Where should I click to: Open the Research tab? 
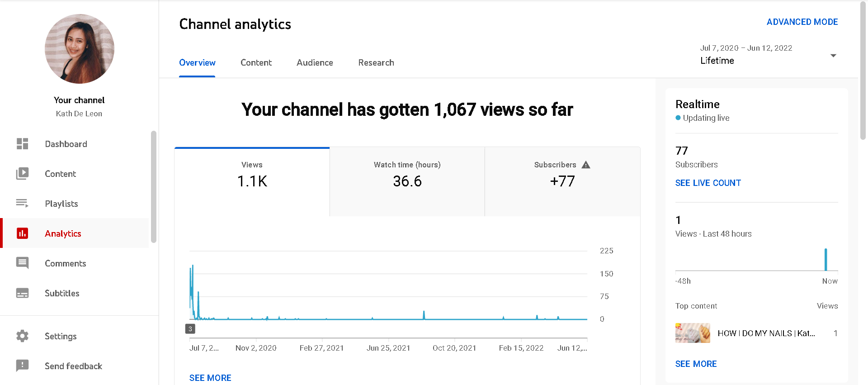point(376,63)
